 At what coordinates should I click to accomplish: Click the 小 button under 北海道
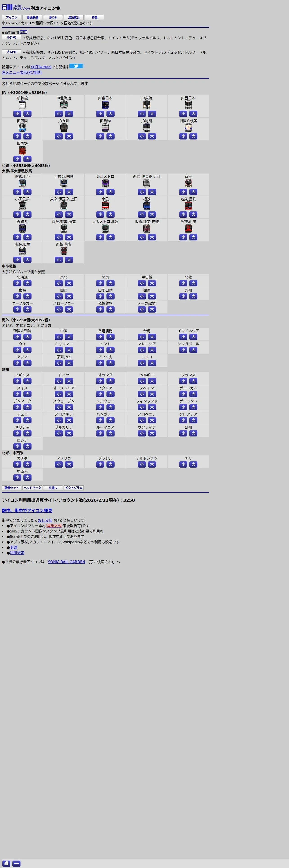pos(18,283)
